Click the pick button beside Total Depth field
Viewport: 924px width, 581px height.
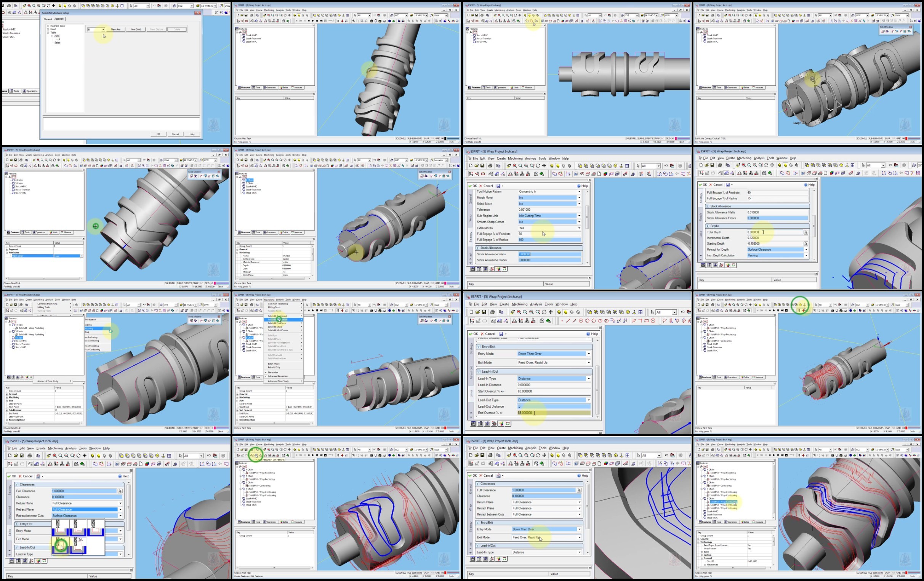pyautogui.click(x=805, y=232)
